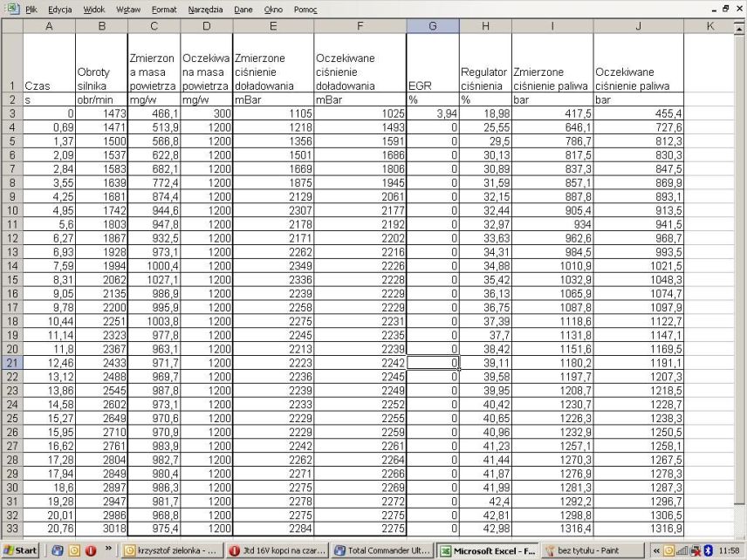Click the Total Commander quick launch icon
This screenshot has width=747, height=560.
tap(58, 550)
